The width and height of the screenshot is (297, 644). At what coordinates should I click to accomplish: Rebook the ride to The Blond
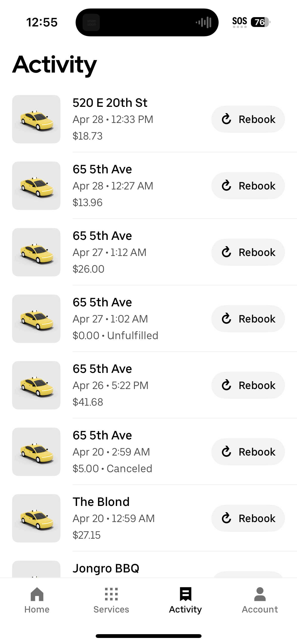248,518
